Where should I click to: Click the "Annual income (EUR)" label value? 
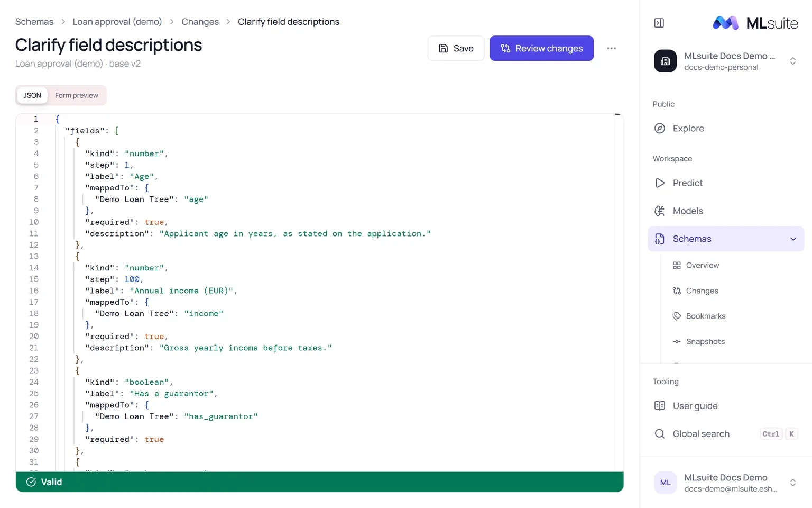coord(181,291)
